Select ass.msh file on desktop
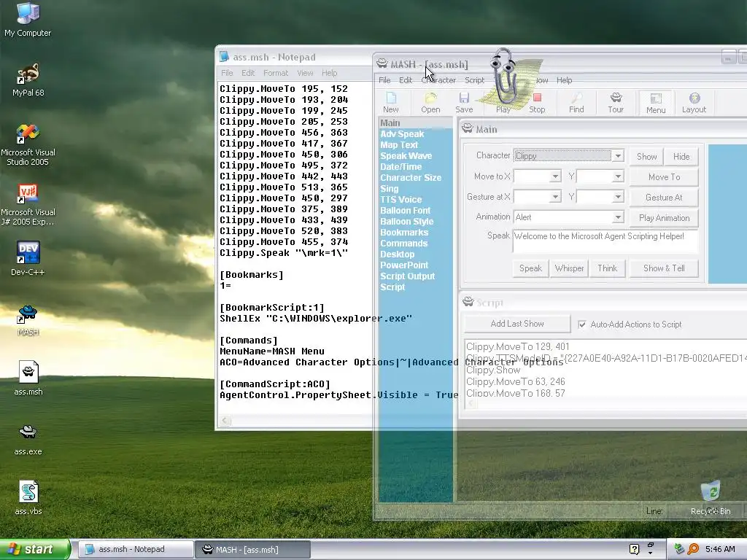This screenshot has height=560, width=747. click(28, 378)
